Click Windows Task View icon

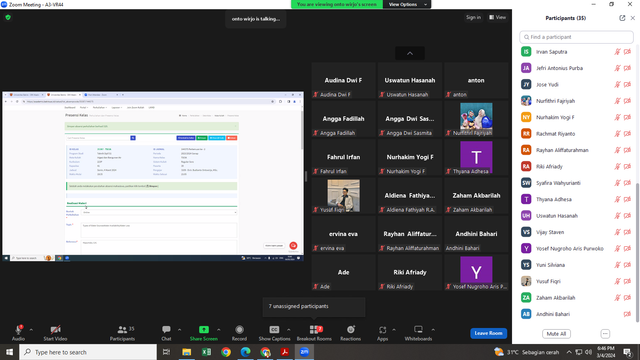(166, 352)
